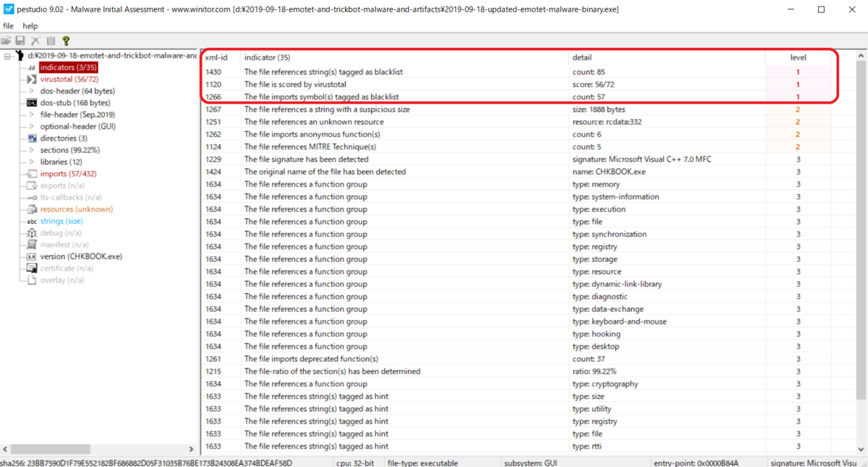Open the file menu
The height and width of the screenshot is (467, 868).
[x=9, y=26]
